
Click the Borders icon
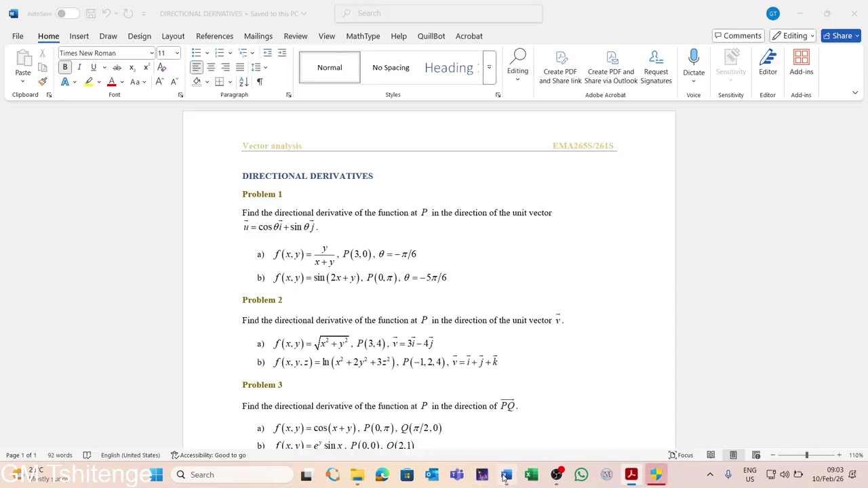click(x=219, y=81)
